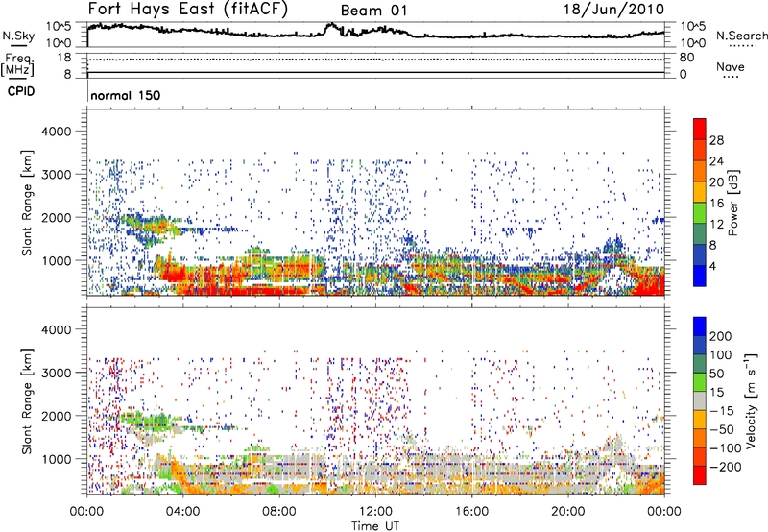Image resolution: width=768 pixels, height=532 pixels.
Task: Click the "12:00" time tick label
Action: (375, 512)
